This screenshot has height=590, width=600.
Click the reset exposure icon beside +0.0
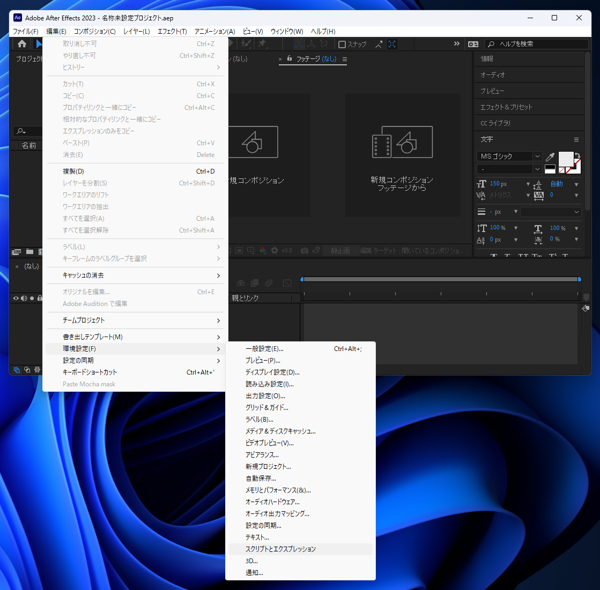click(x=274, y=251)
